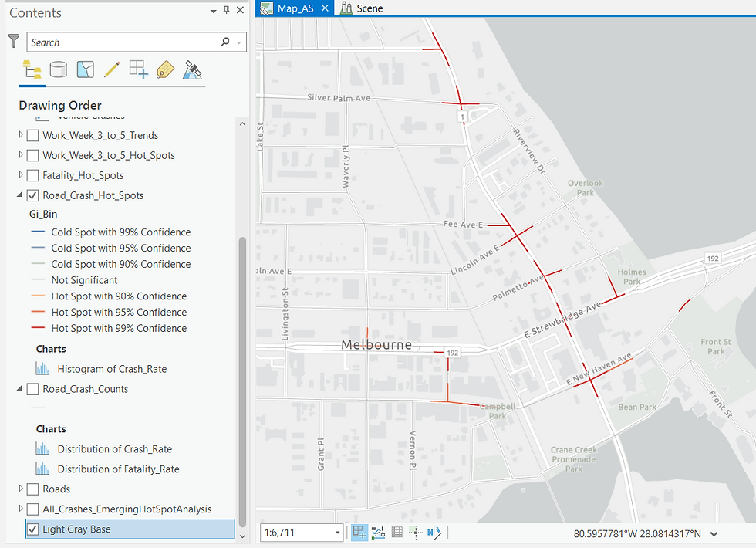Select the Roads layer name

(x=56, y=489)
